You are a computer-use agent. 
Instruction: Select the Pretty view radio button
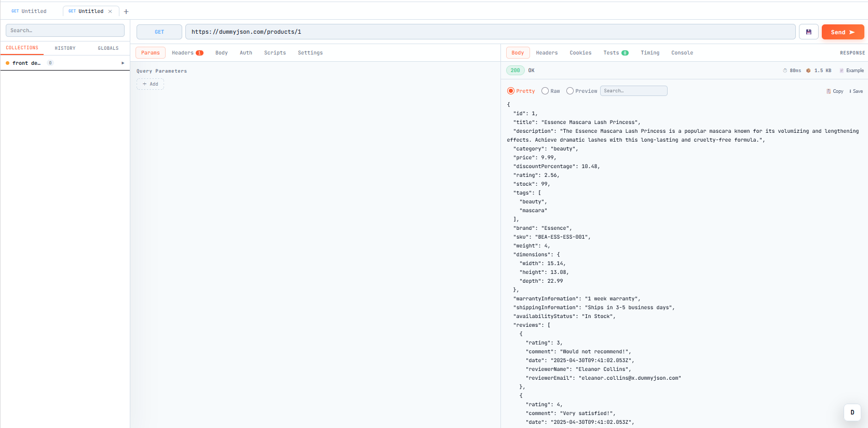(511, 91)
